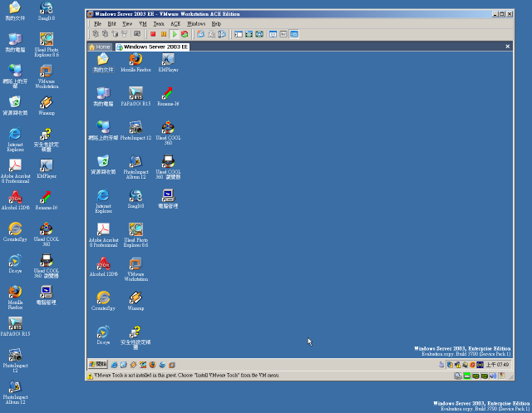Image resolution: width=532 pixels, height=413 pixels.
Task: Select Ulead COOL 360 icon in guest
Action: [x=168, y=133]
